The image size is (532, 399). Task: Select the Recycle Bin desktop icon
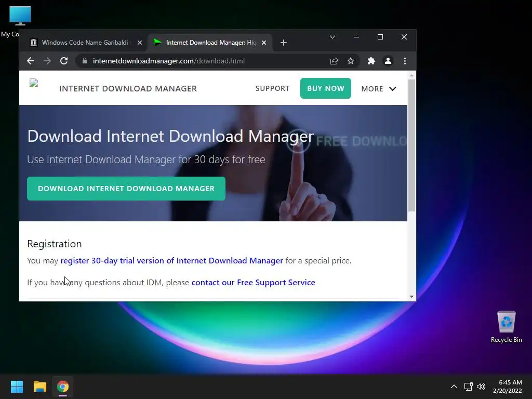coord(506,327)
